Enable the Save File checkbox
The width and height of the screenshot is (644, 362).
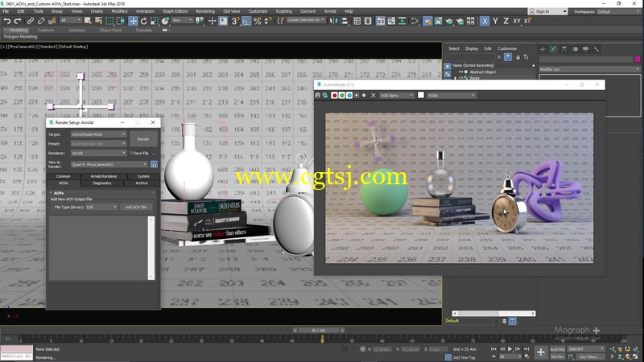click(132, 153)
